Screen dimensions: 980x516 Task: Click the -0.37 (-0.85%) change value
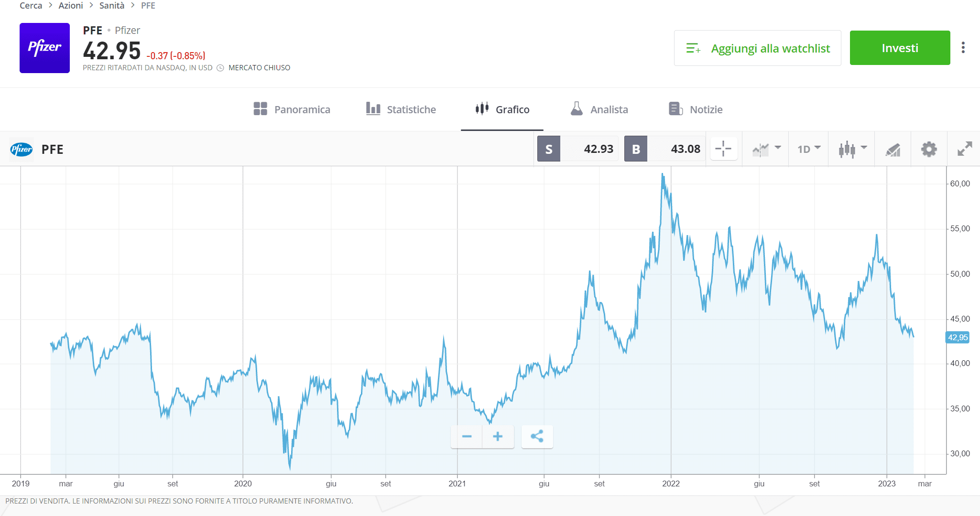click(x=176, y=56)
